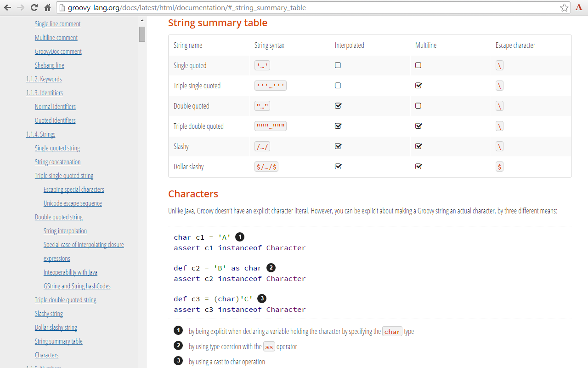
Task: Open the String summary table sidebar link
Action: click(x=58, y=341)
